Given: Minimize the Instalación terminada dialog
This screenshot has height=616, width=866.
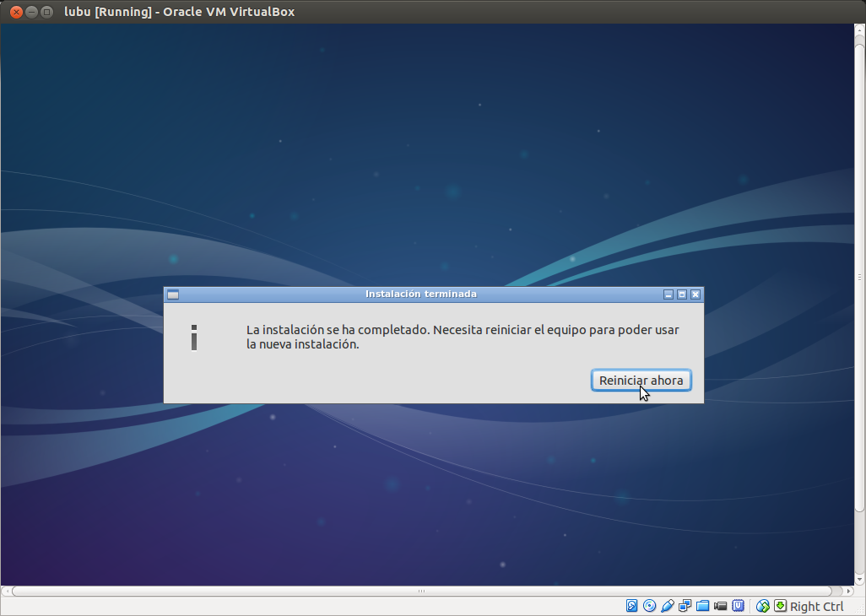Looking at the screenshot, I should (x=668, y=294).
